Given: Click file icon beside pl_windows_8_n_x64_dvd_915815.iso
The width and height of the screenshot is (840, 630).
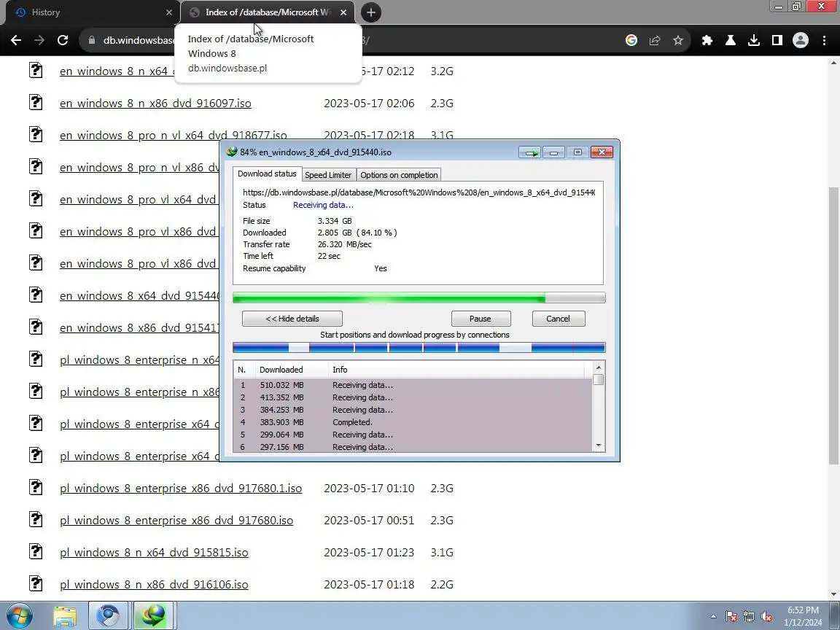Looking at the screenshot, I should (x=35, y=551).
